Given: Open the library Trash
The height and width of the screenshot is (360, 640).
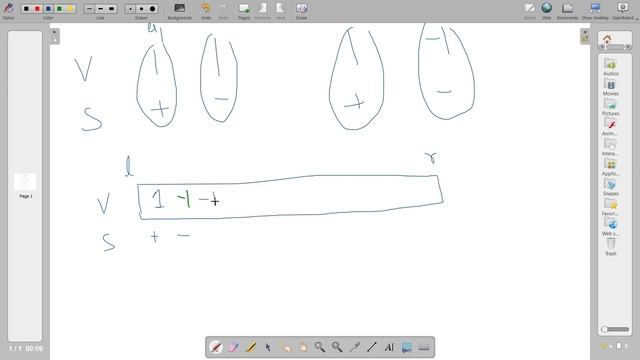Looking at the screenshot, I should [x=611, y=247].
